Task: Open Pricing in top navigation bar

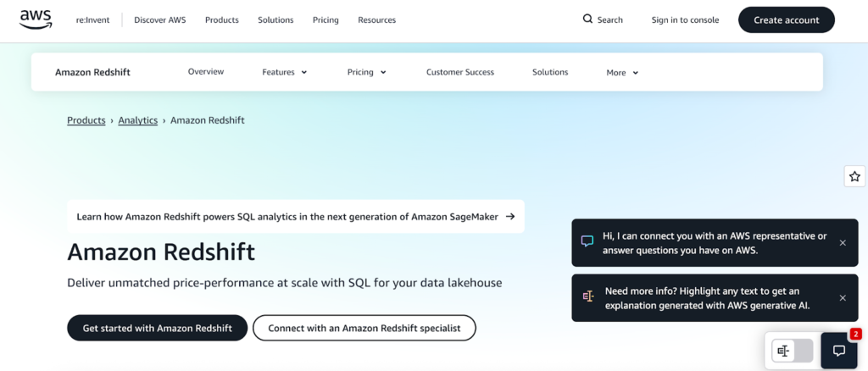Action: tap(325, 19)
